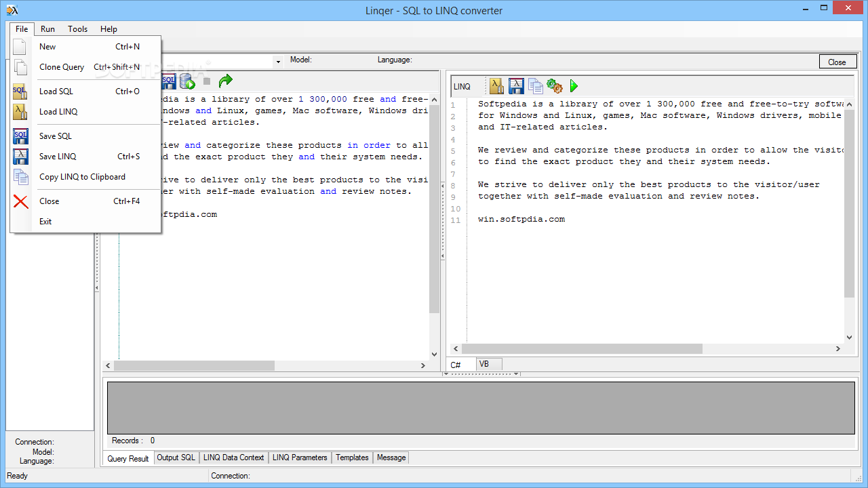Choose New from the File menu

[86, 47]
